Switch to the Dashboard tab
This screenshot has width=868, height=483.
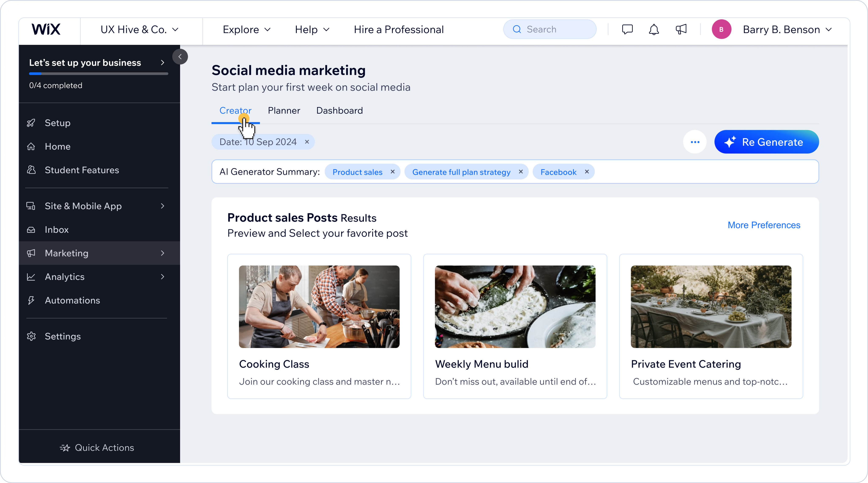point(339,111)
